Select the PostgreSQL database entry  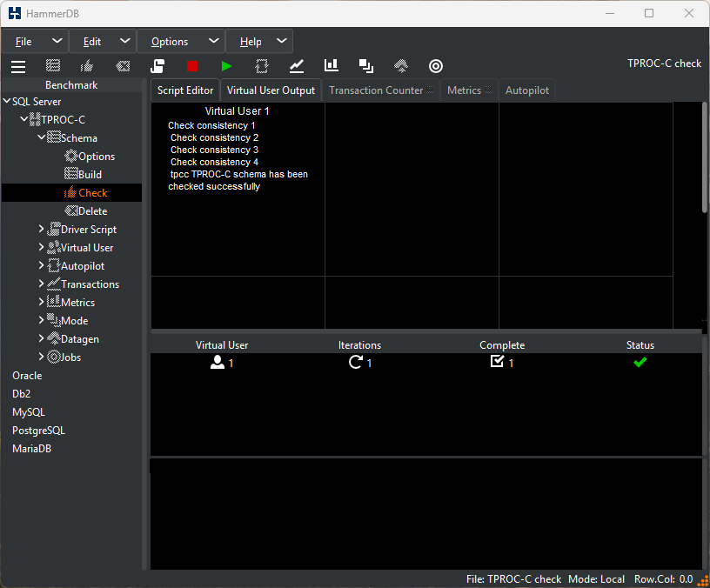click(38, 431)
